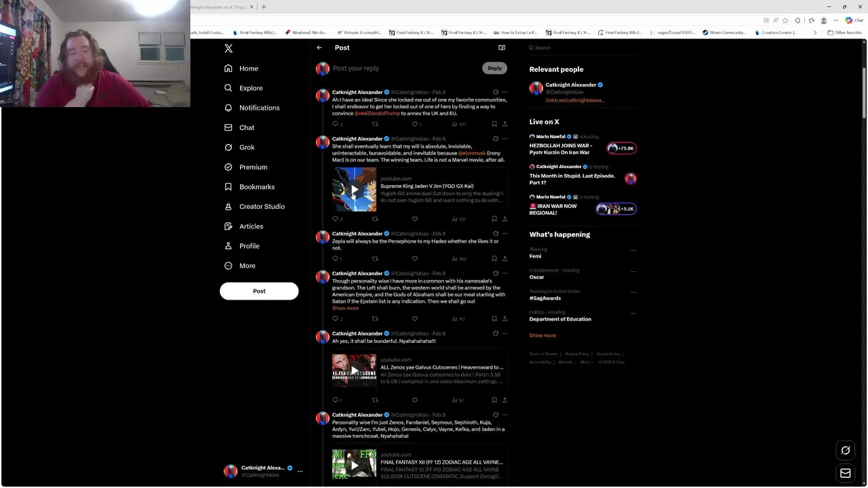Open Other favorites folder in bookmarks bar
Screen dimensions: 868x488
coord(844,33)
